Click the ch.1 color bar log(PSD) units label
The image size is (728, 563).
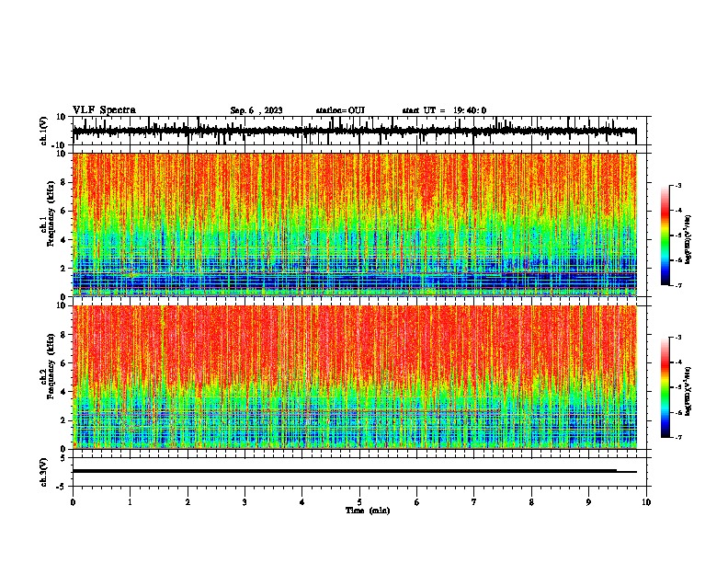click(688, 239)
